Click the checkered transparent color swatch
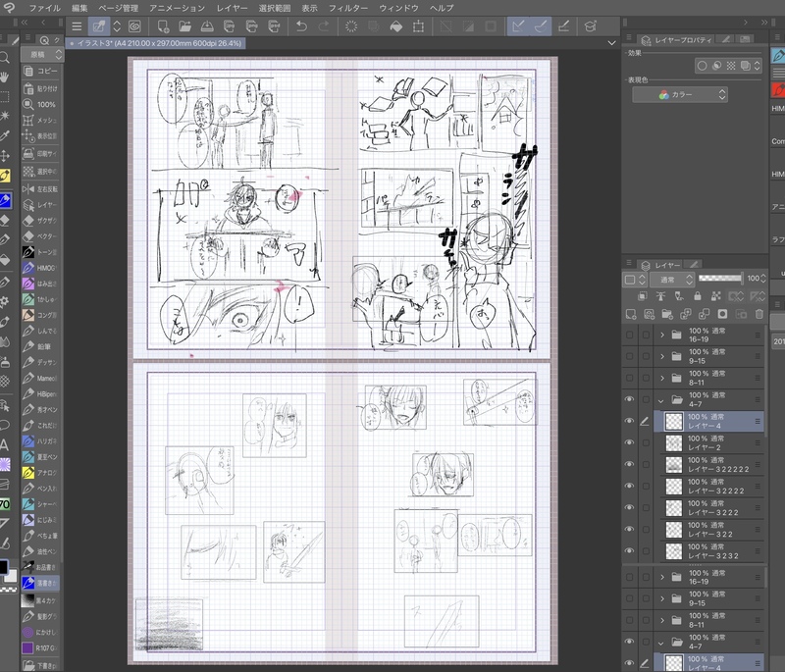The height and width of the screenshot is (672, 785). click(x=9, y=590)
